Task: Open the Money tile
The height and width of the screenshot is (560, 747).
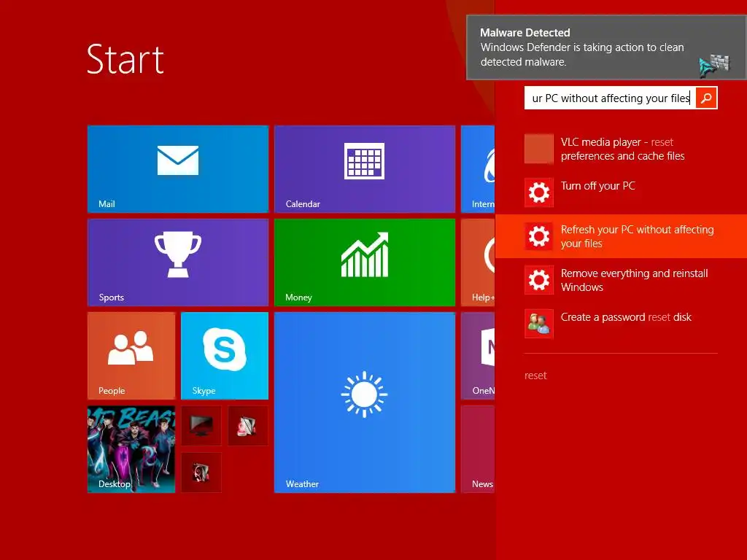Action: pyautogui.click(x=365, y=262)
